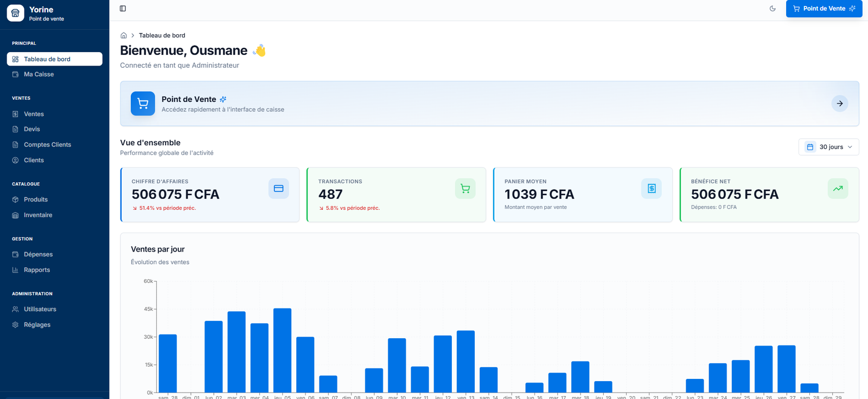The image size is (868, 399).
Task: Toggle the sidebar collapse button
Action: [x=123, y=9]
